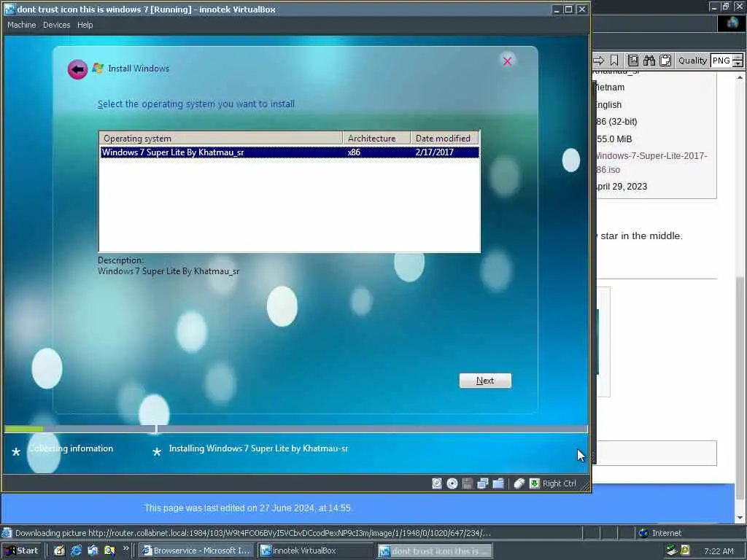The height and width of the screenshot is (560, 747).
Task: Click the Date modified column header
Action: click(x=444, y=138)
